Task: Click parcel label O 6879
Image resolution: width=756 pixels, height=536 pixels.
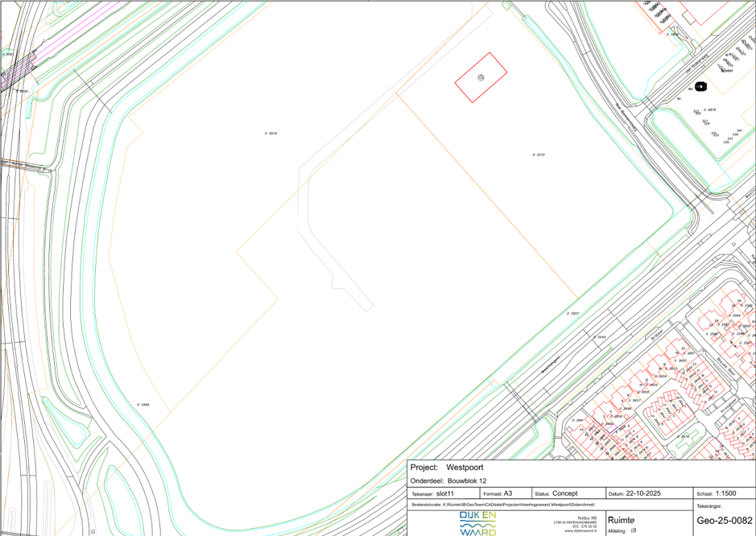Action: click(709, 109)
